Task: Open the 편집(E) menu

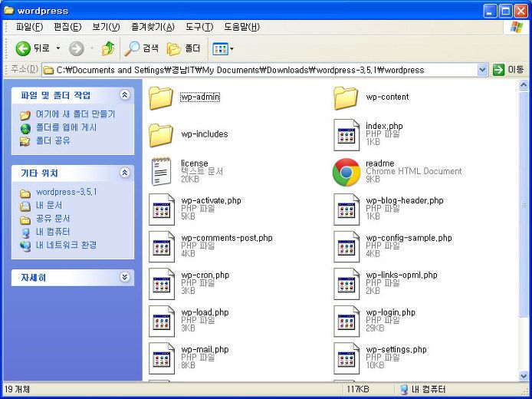Action: (67, 27)
